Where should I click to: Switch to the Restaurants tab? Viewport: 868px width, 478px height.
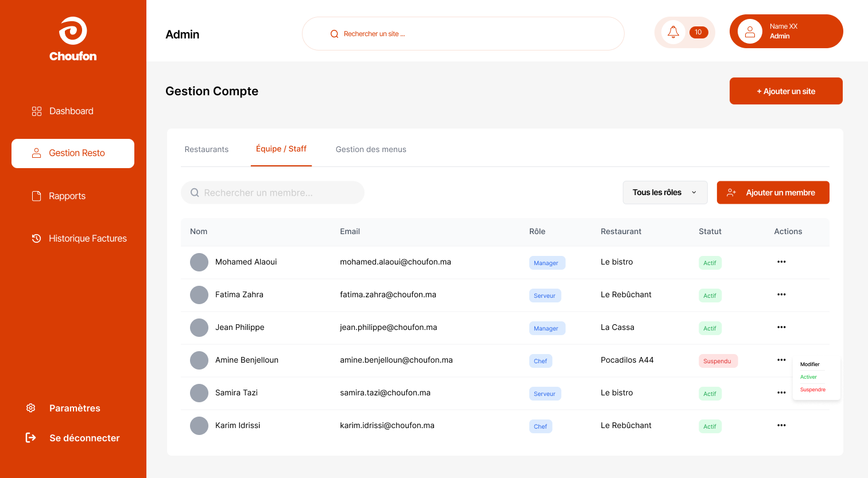click(207, 149)
